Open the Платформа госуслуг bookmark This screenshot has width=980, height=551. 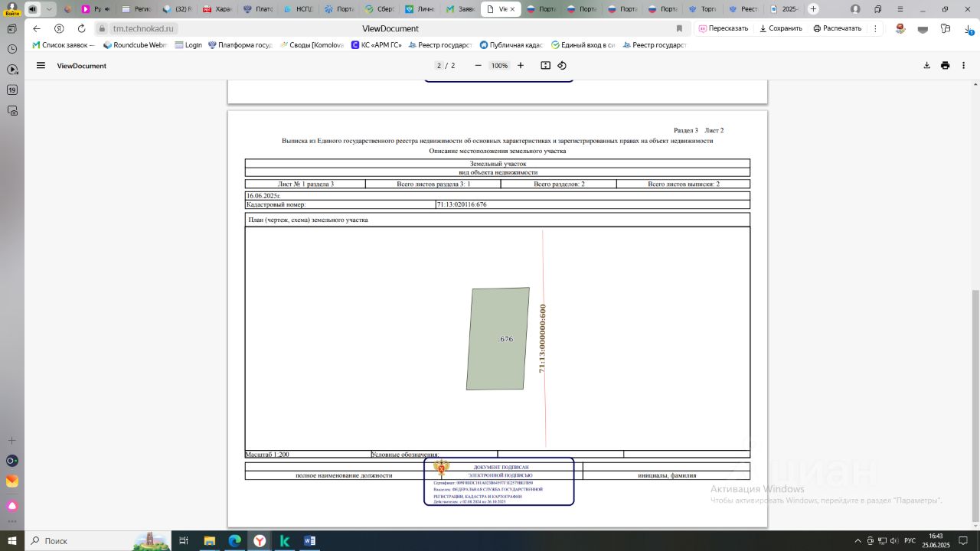[x=240, y=45]
